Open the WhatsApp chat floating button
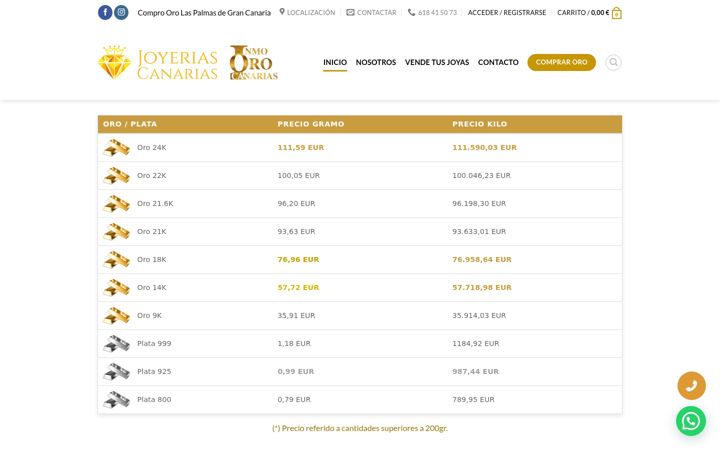The image size is (720, 450). click(x=691, y=421)
